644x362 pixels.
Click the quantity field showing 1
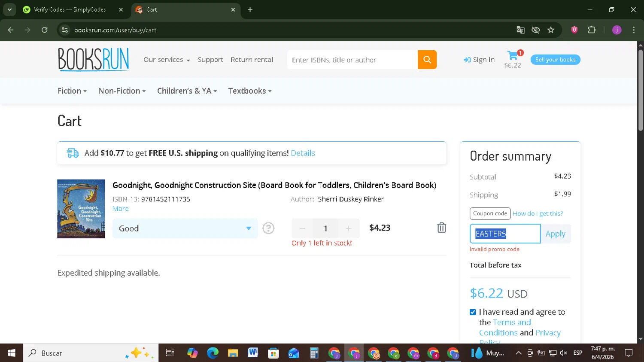pos(325,228)
